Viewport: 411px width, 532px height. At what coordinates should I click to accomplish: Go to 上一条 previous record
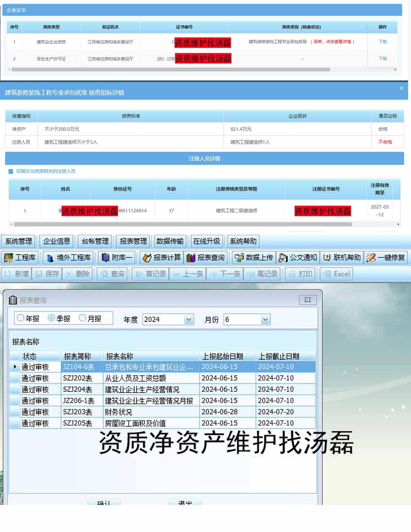(x=188, y=274)
